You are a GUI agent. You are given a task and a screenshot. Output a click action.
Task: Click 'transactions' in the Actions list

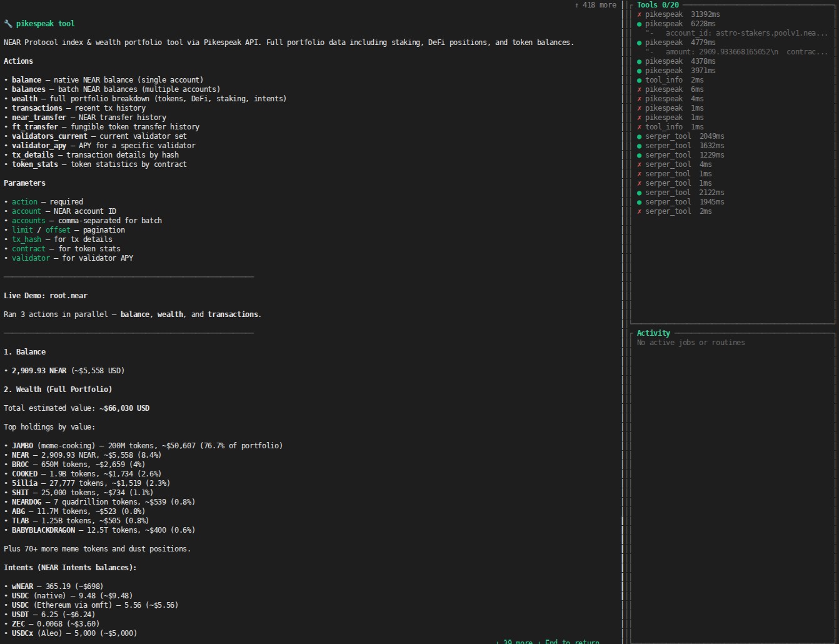click(x=37, y=108)
